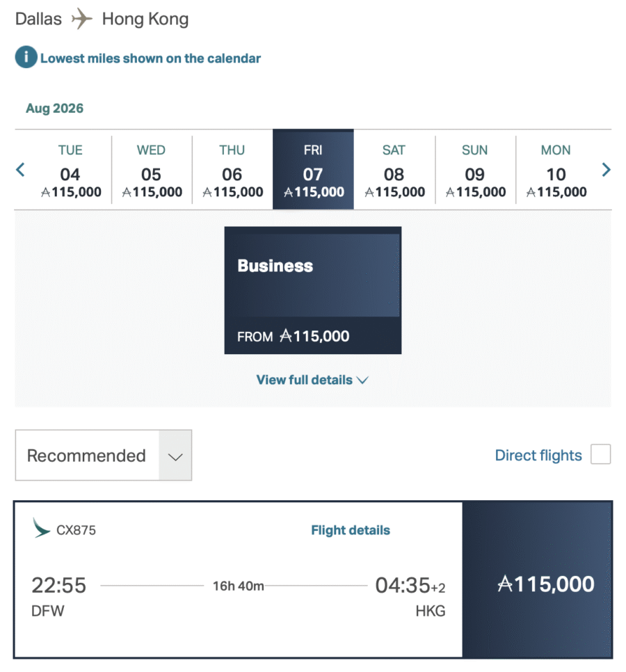
Task: Click the right arrow to see later dates
Action: [x=606, y=169]
